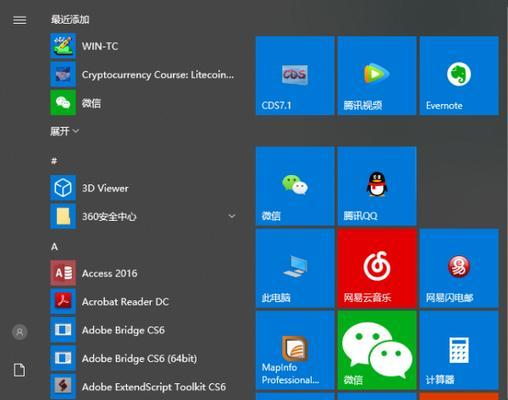Expand the recently added list via 展开
The height and width of the screenshot is (400, 508).
[x=64, y=131]
